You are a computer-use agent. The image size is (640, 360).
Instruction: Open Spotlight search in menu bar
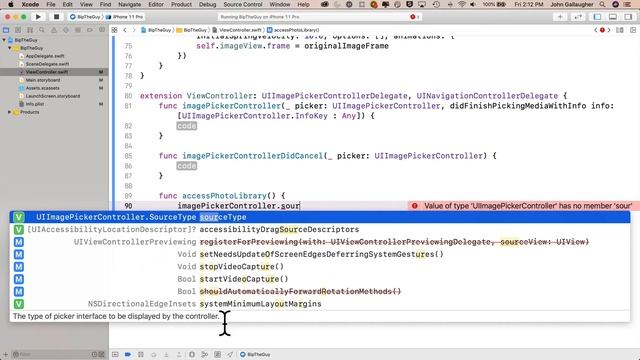tap(602, 4)
